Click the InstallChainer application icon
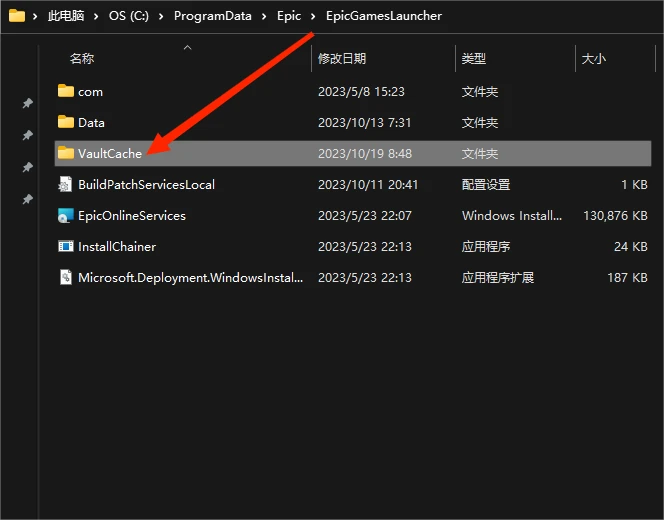Image resolution: width=664 pixels, height=520 pixels. coord(66,246)
